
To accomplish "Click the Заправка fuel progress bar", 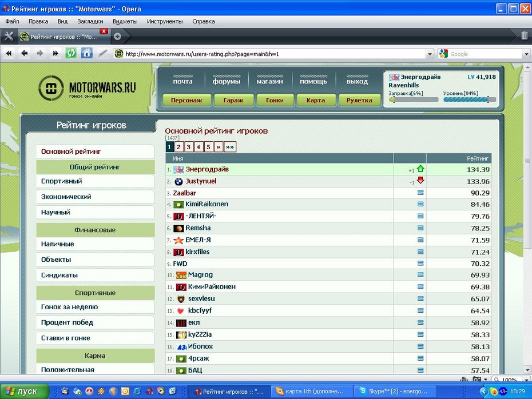I will point(414,99).
